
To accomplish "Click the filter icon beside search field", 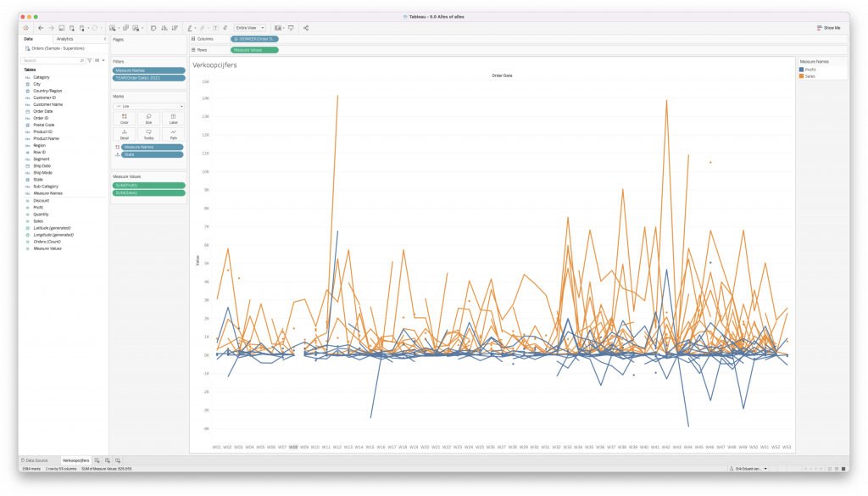I will [89, 61].
